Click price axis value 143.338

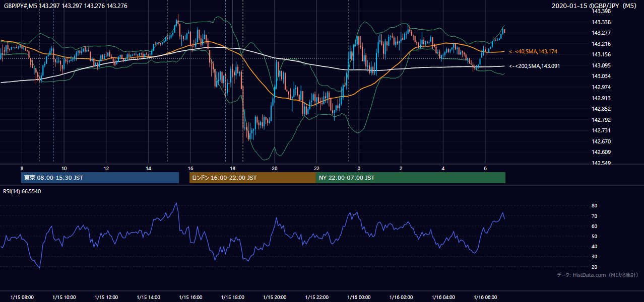coord(601,22)
